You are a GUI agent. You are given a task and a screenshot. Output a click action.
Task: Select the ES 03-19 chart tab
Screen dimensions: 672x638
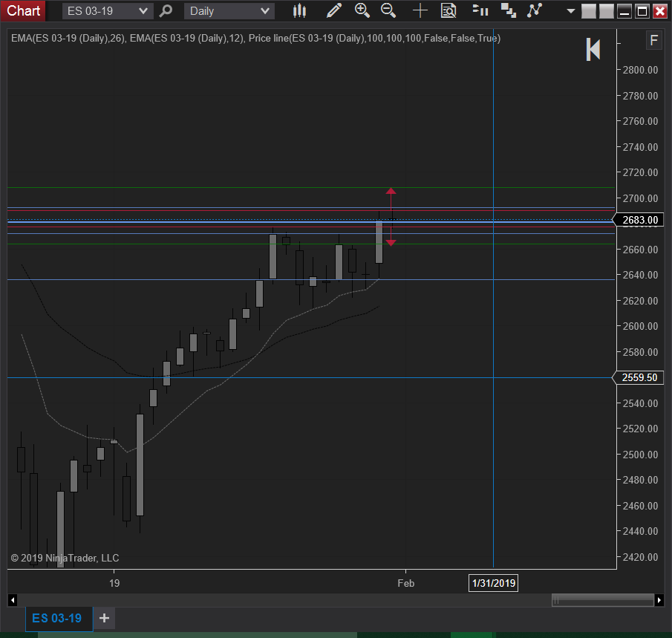59,619
